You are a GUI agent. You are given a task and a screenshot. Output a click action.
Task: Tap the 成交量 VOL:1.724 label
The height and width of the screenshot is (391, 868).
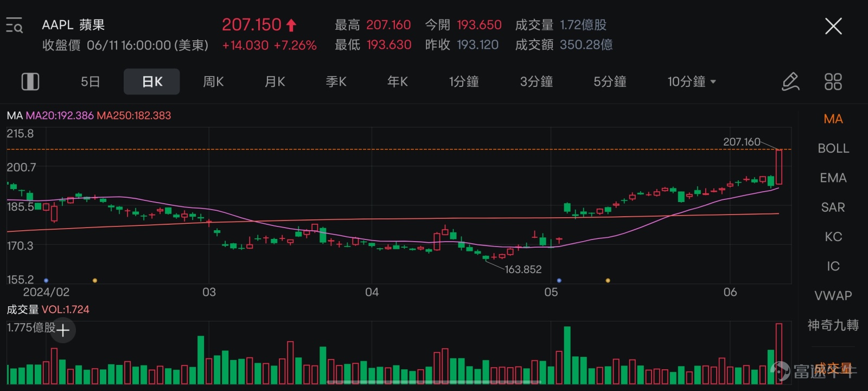pyautogui.click(x=48, y=310)
